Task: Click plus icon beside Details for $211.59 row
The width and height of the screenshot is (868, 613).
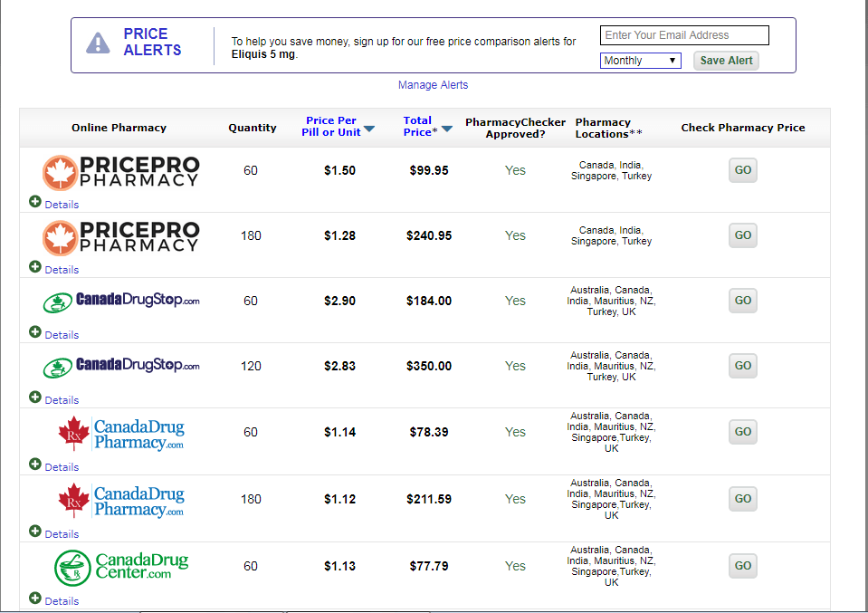Action: tap(35, 531)
